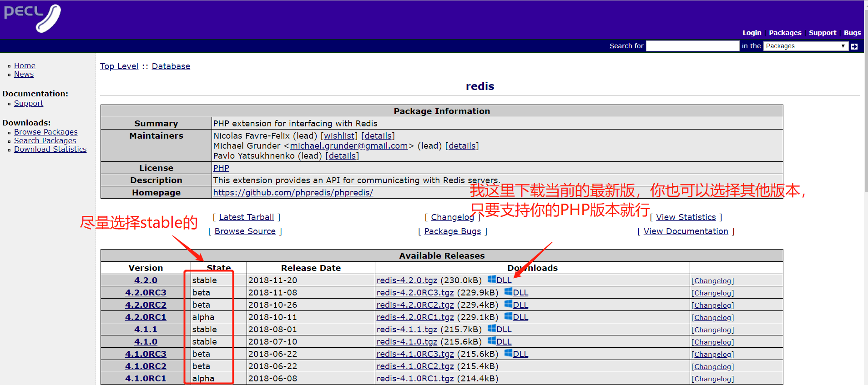The width and height of the screenshot is (868, 385).
Task: Open Support under Documentation
Action: pyautogui.click(x=29, y=103)
